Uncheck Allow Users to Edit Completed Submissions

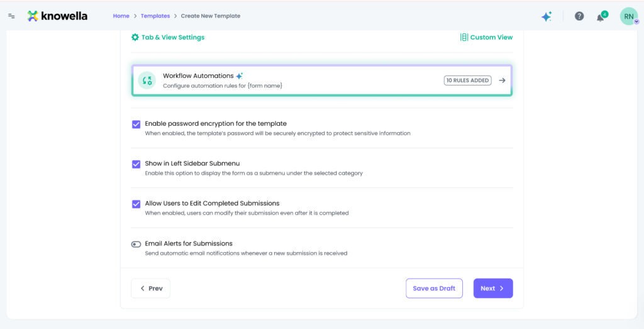pos(136,204)
